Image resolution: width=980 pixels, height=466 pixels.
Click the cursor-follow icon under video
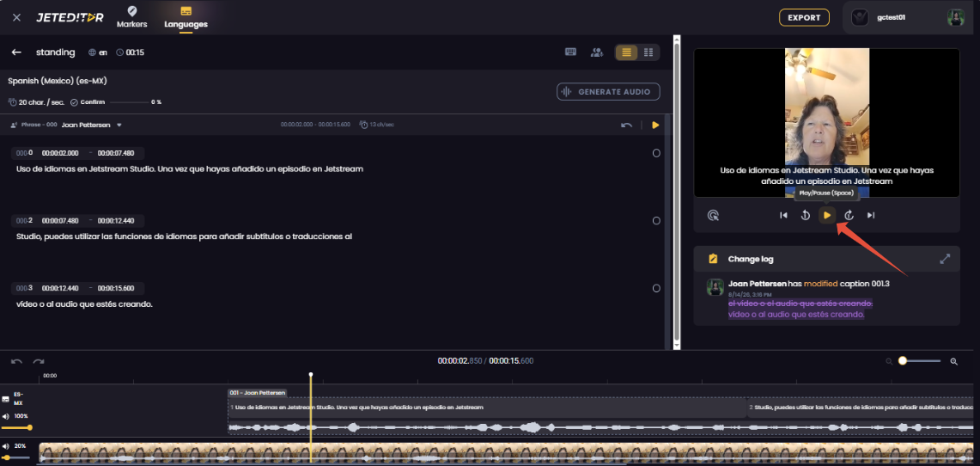[713, 215]
